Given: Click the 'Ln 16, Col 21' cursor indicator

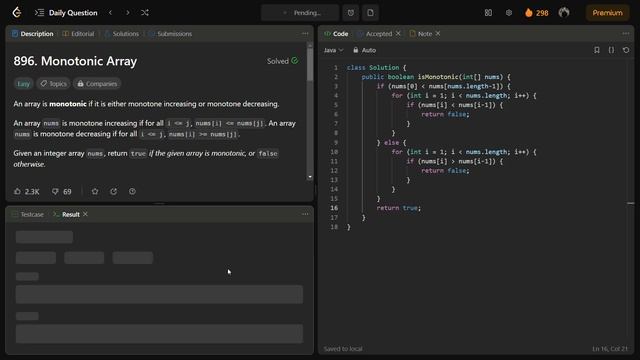Looking at the screenshot, I should pyautogui.click(x=610, y=349).
